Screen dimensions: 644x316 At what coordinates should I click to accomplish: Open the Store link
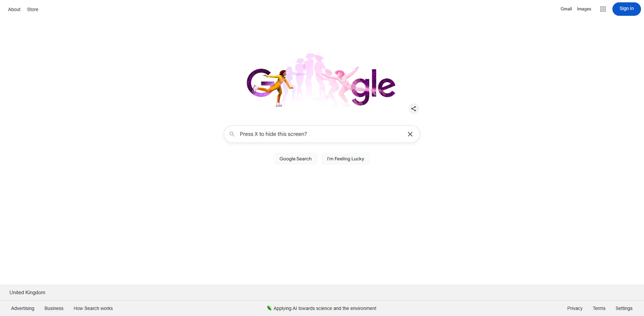click(x=33, y=9)
